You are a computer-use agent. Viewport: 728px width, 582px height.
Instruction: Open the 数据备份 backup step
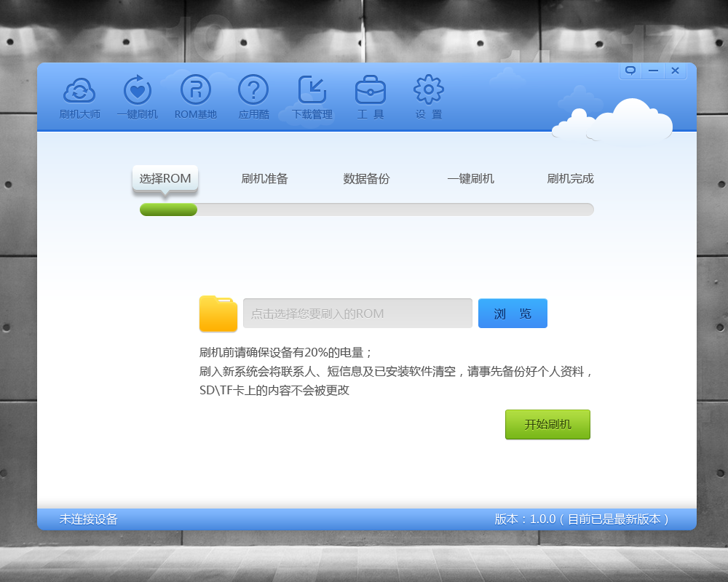coord(366,178)
